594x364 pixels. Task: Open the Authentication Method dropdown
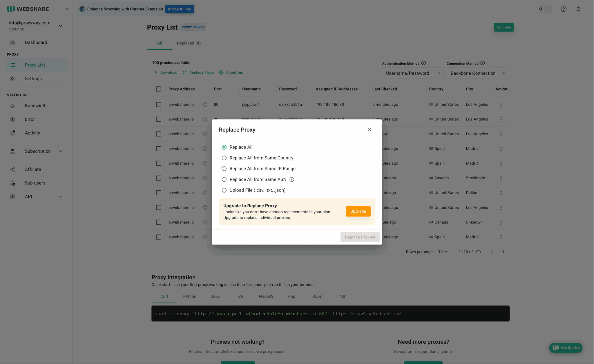coord(413,73)
